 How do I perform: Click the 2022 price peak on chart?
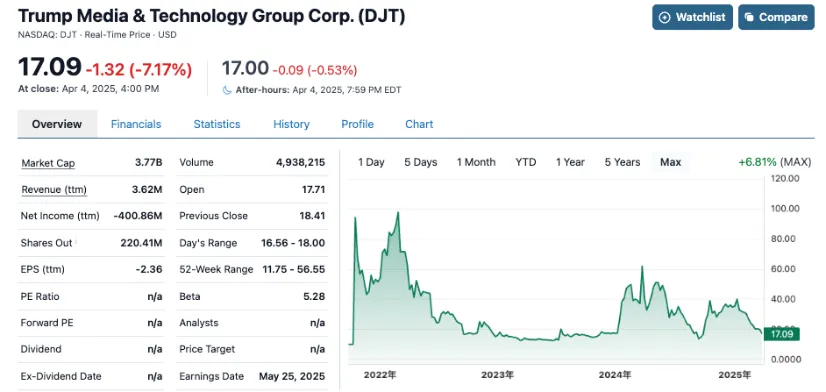pyautogui.click(x=398, y=212)
